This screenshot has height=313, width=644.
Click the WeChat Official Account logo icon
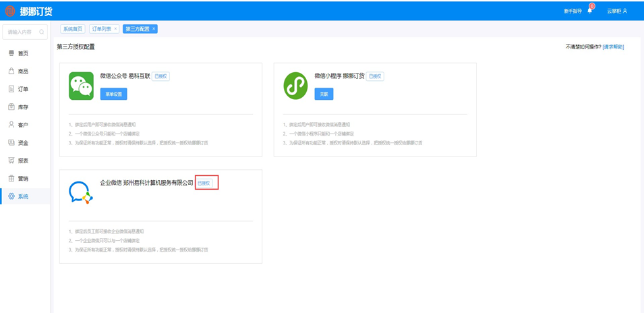pyautogui.click(x=81, y=86)
